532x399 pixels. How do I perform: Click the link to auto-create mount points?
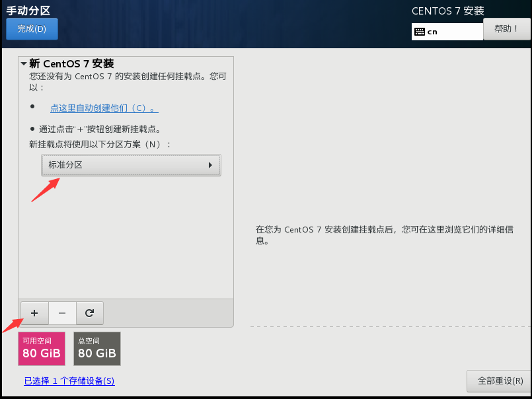[x=104, y=108]
